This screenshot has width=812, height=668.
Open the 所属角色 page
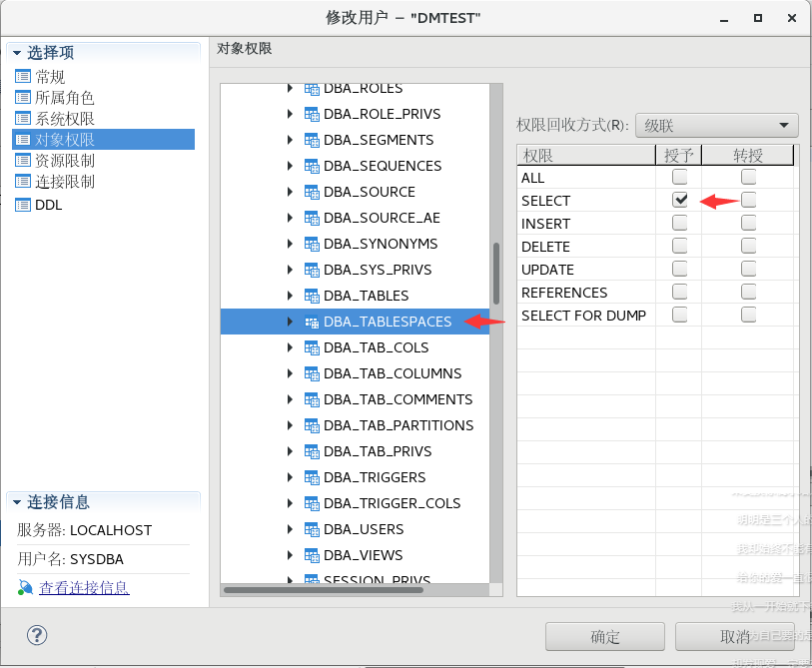(64, 97)
